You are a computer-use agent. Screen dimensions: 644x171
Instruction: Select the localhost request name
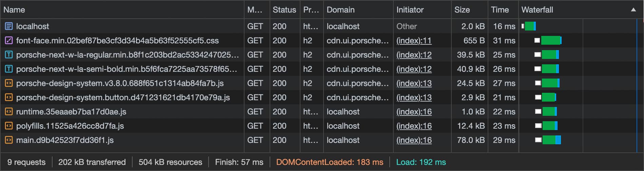33,26
